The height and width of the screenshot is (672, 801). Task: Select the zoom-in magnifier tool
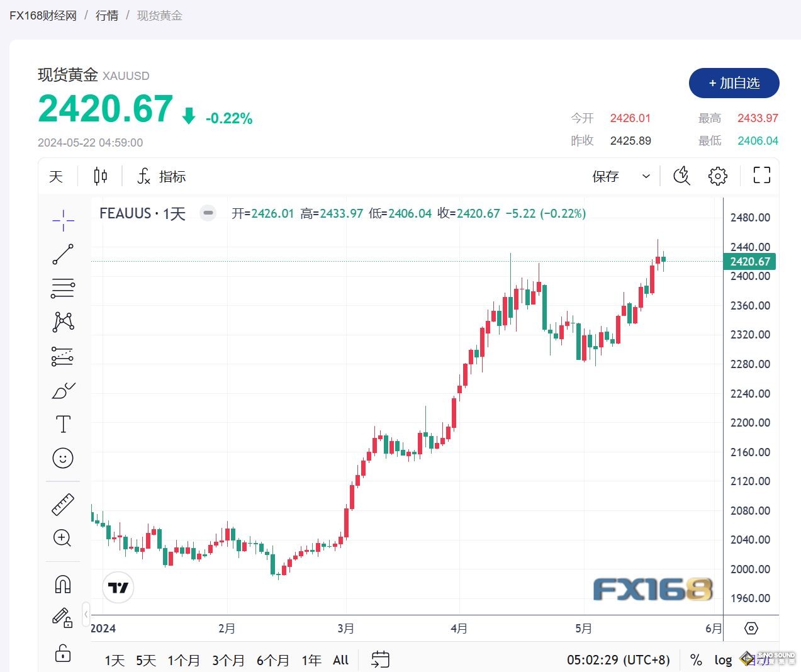62,539
